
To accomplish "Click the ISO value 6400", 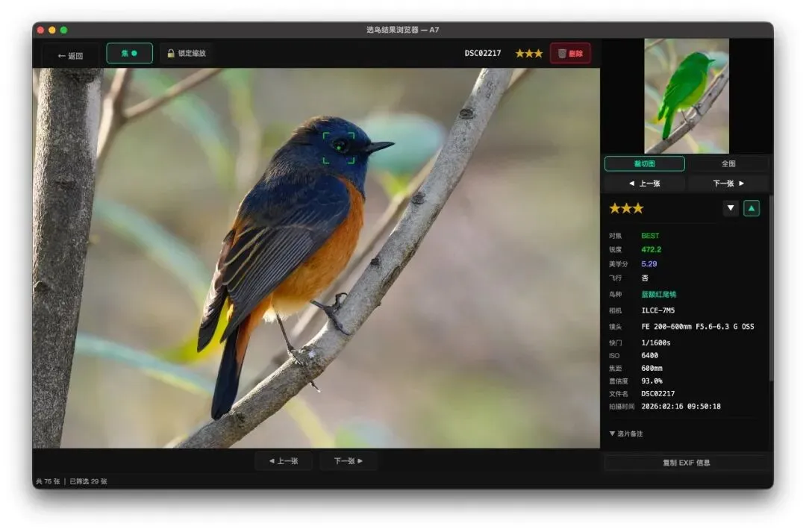I will (x=649, y=356).
